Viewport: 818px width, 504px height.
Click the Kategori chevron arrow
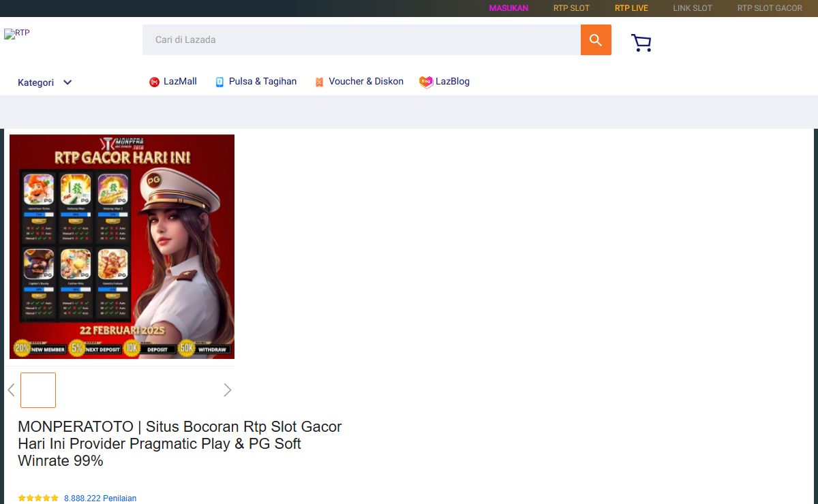[x=67, y=82]
